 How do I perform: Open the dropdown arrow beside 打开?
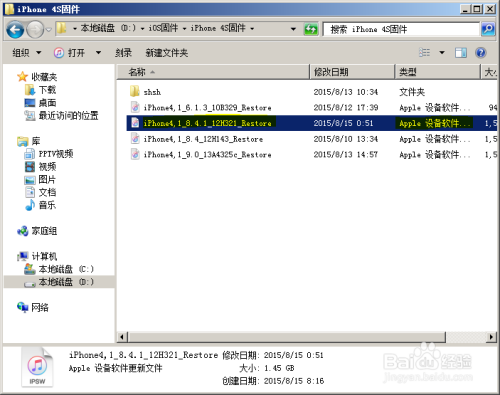(x=98, y=53)
